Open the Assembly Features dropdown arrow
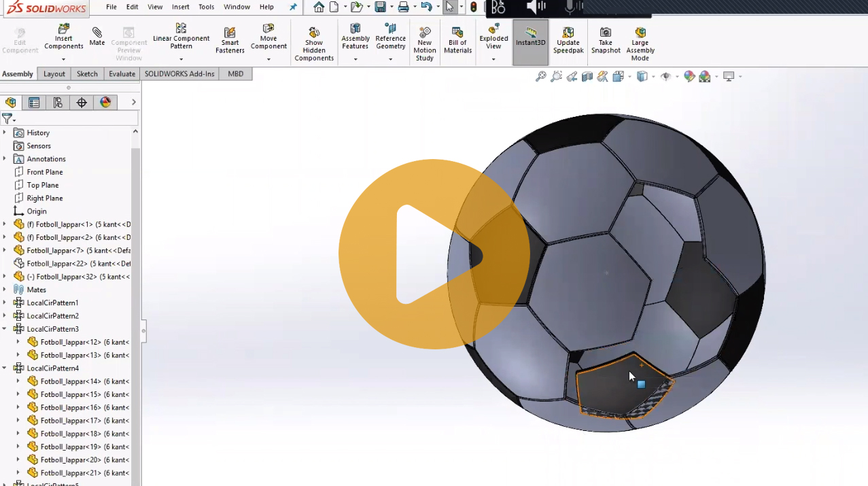The image size is (868, 486). [x=355, y=59]
